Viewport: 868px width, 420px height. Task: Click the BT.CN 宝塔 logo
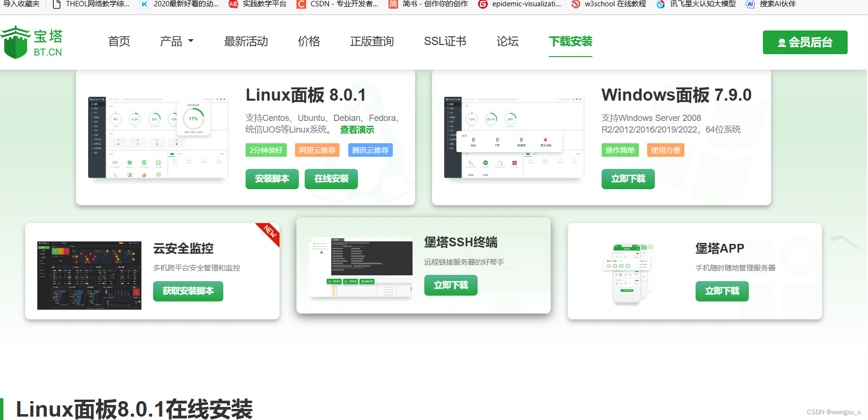tap(32, 42)
